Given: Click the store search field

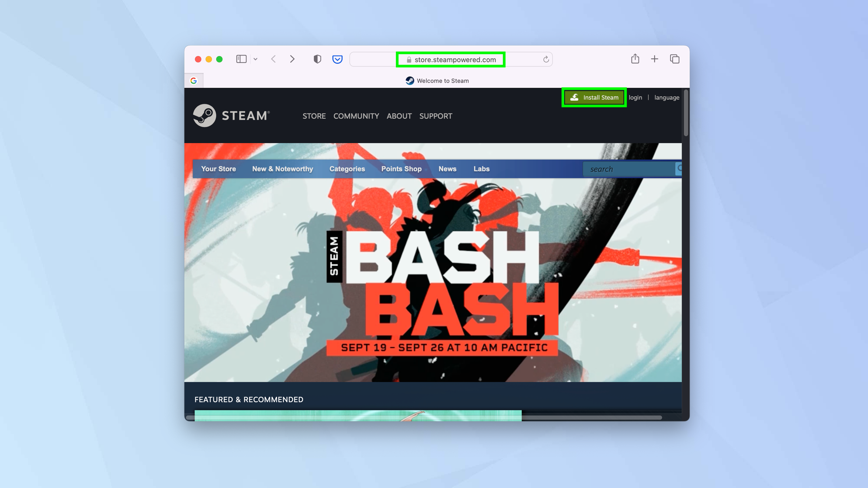Looking at the screenshot, I should pos(629,169).
